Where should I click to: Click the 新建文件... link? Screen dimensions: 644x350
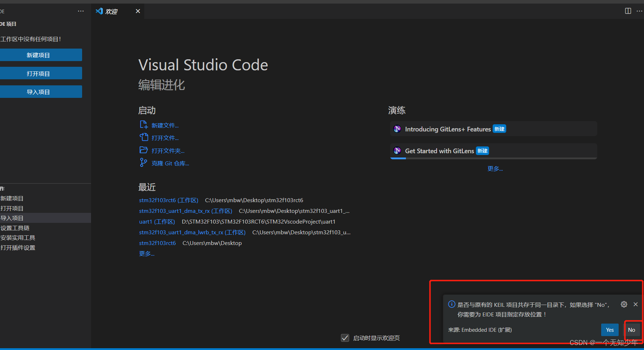tap(165, 125)
